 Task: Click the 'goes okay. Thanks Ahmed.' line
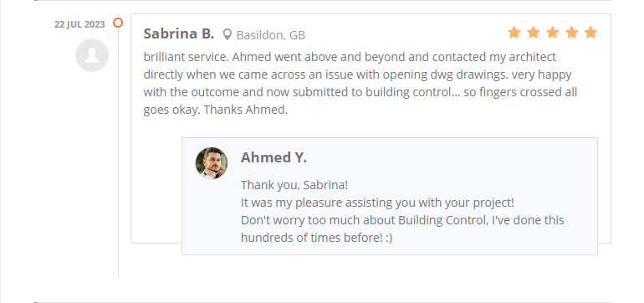(215, 110)
